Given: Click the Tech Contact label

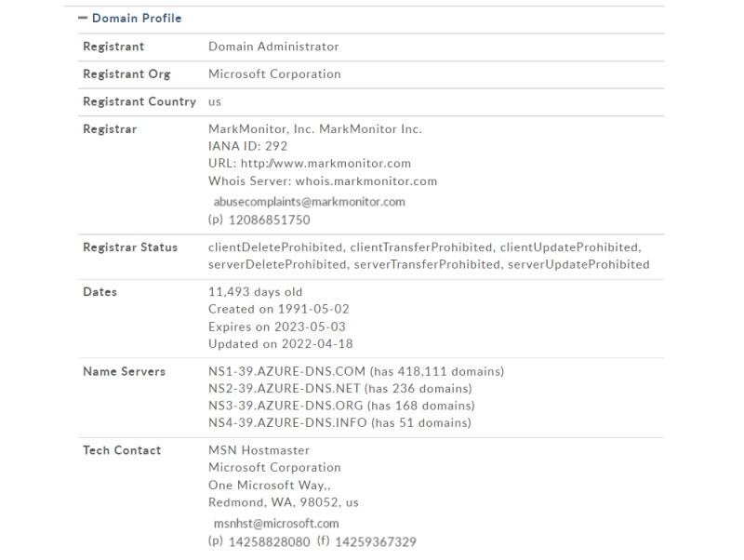Looking at the screenshot, I should [x=122, y=450].
